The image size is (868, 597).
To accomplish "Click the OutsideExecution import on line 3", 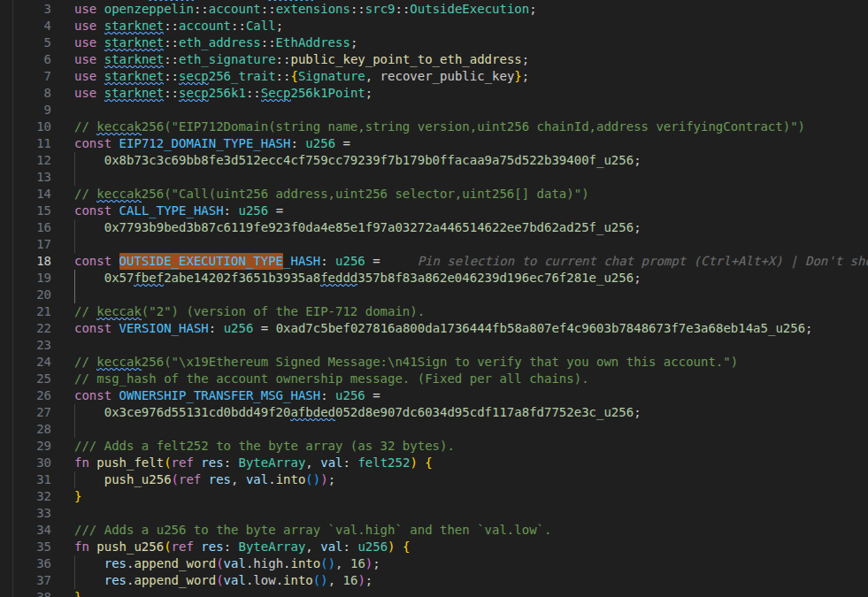I will point(470,10).
